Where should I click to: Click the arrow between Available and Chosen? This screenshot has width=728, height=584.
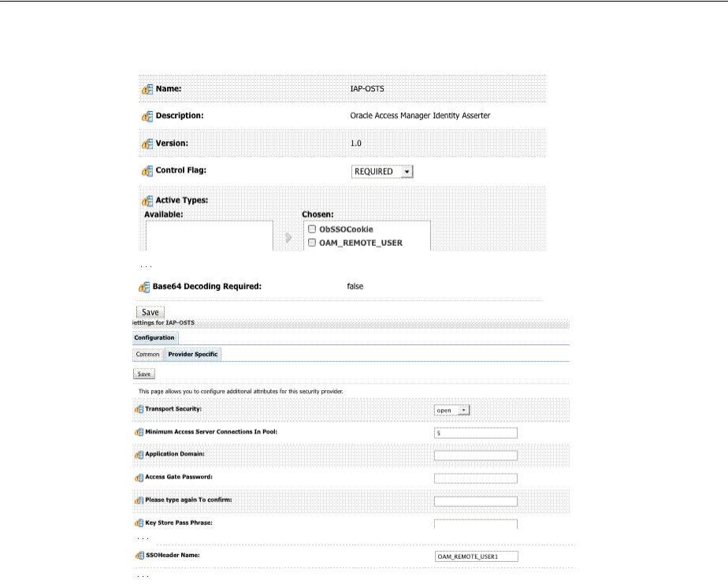[x=288, y=236]
